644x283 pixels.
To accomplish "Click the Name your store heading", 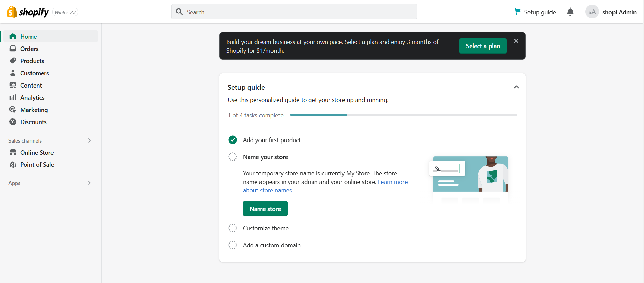I will (265, 157).
